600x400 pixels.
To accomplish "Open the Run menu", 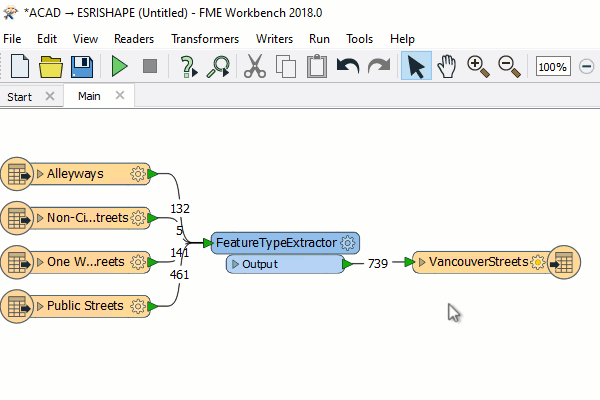I will pos(319,39).
